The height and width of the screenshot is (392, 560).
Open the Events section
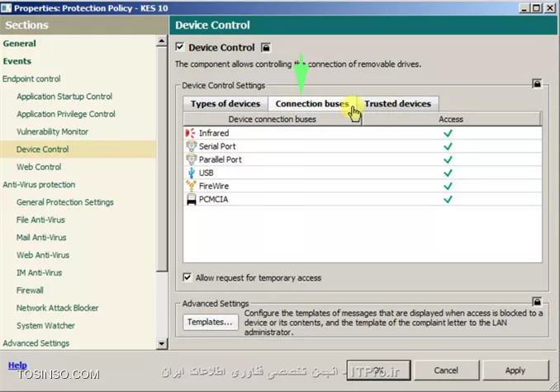click(x=17, y=61)
